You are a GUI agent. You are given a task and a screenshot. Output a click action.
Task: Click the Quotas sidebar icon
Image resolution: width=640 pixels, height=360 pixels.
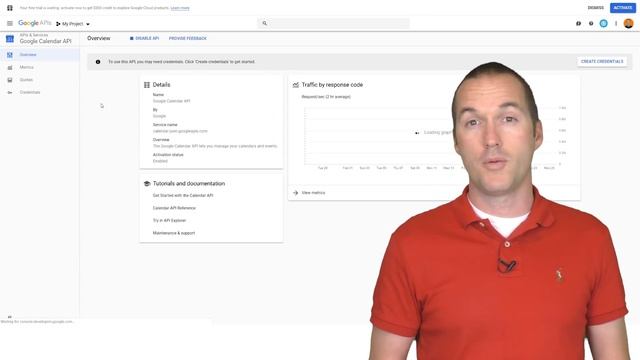click(10, 80)
